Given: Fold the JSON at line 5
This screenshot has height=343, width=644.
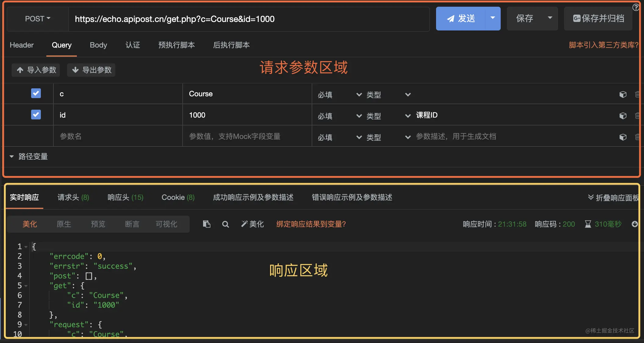Looking at the screenshot, I should point(26,286).
